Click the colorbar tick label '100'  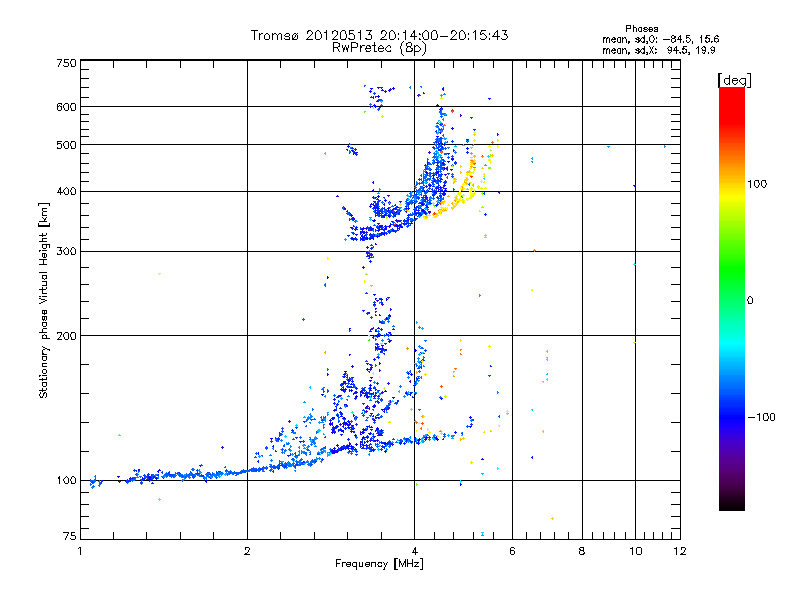click(x=757, y=184)
